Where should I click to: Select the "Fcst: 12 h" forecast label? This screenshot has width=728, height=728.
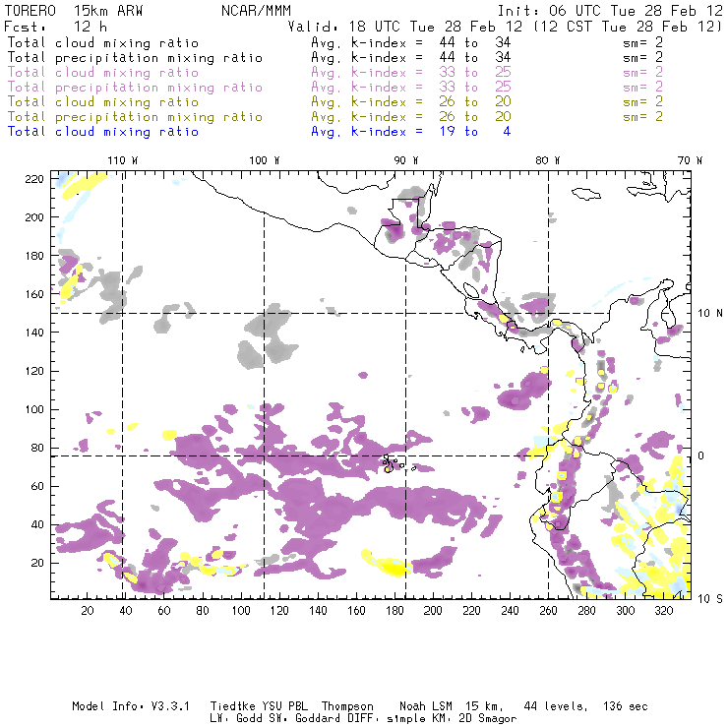(56, 27)
